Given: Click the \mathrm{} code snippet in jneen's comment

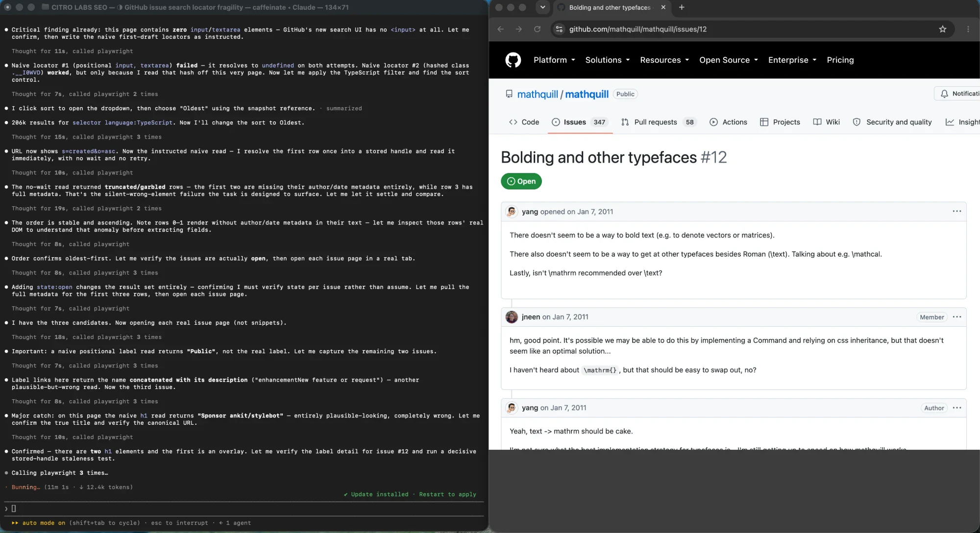Looking at the screenshot, I should (600, 370).
